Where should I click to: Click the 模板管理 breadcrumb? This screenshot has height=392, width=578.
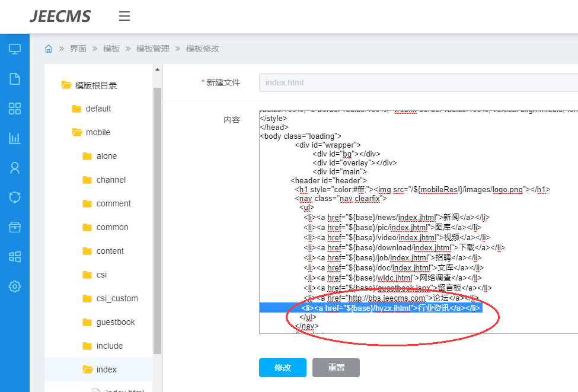153,49
